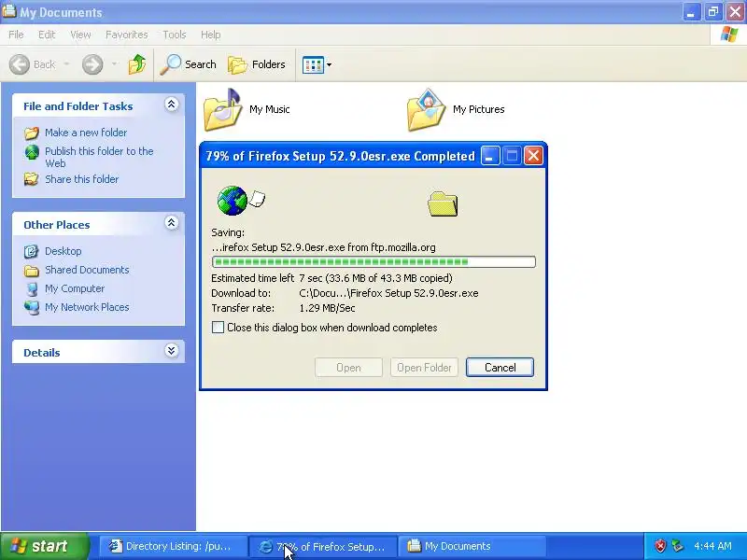Open the Search toolbar button
The width and height of the screenshot is (747, 560).
[189, 64]
